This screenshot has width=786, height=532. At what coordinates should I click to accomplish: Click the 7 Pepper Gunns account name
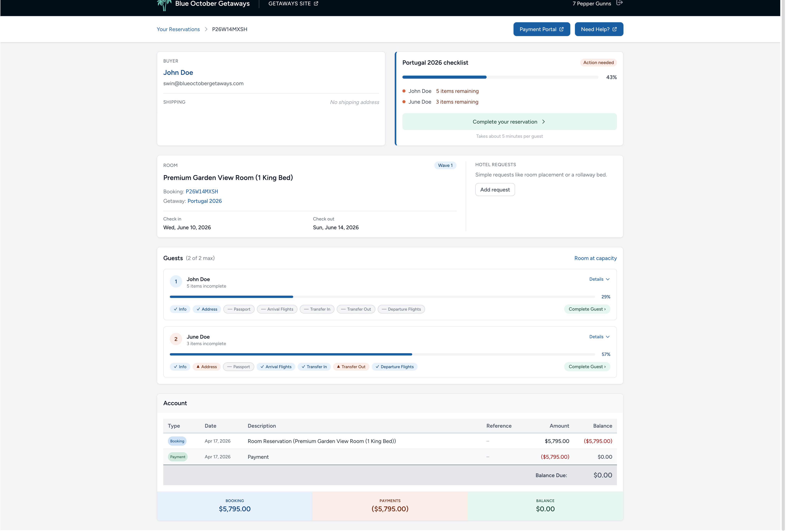(592, 3)
